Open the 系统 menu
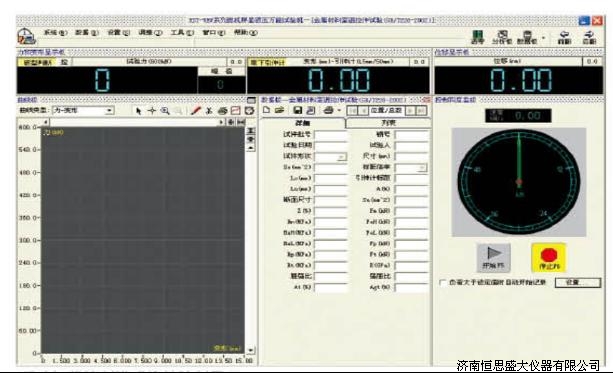The height and width of the screenshot is (373, 613). click(x=55, y=33)
